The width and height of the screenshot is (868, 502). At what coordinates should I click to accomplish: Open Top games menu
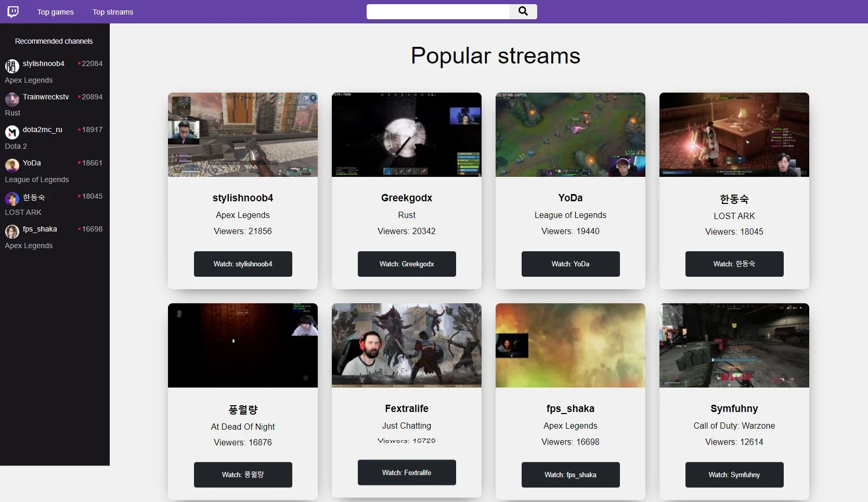click(x=56, y=12)
